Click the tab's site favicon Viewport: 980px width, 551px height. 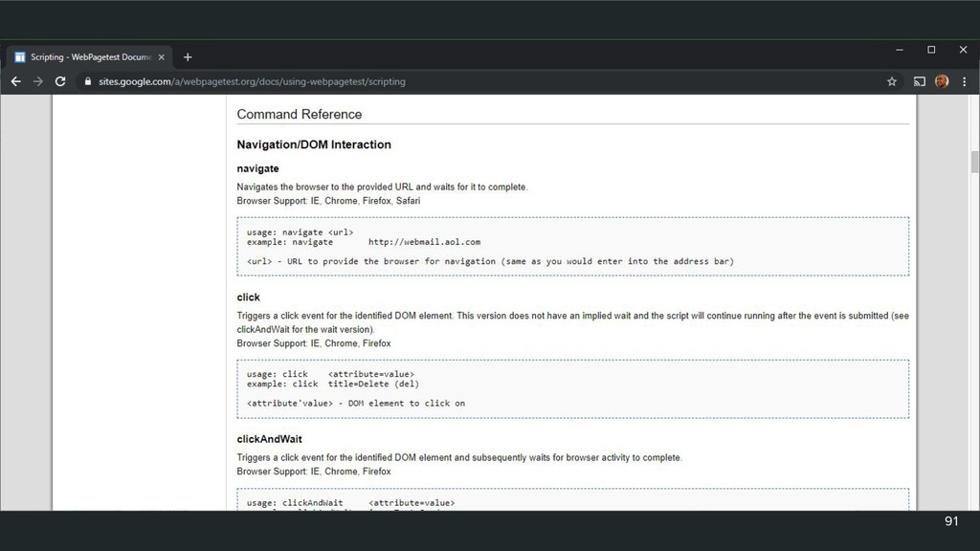point(20,57)
